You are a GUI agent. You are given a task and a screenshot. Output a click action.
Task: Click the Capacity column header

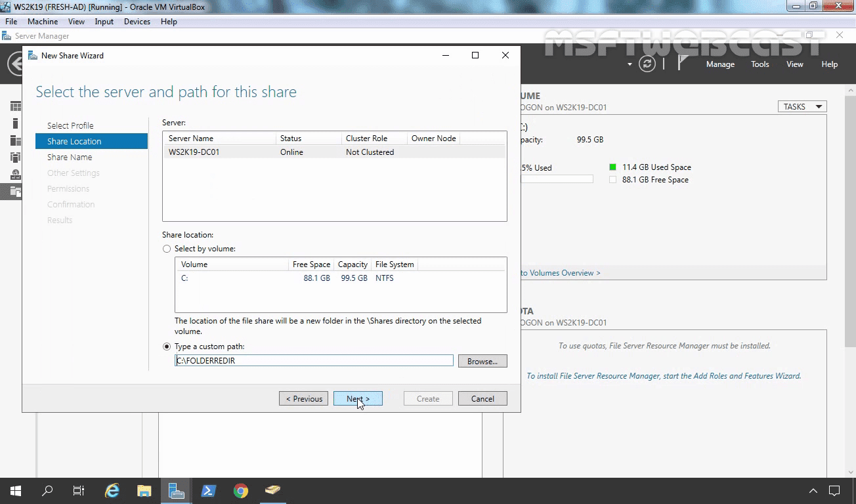(353, 264)
